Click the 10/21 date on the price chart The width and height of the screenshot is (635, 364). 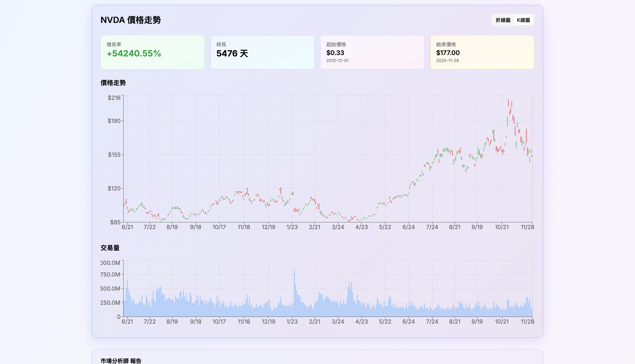[502, 227]
